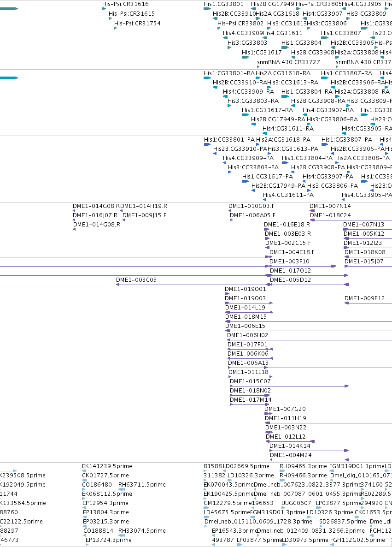392x547 pixels.
Task: Click the DME1-017M14 BAC label
Action: pos(251,400)
